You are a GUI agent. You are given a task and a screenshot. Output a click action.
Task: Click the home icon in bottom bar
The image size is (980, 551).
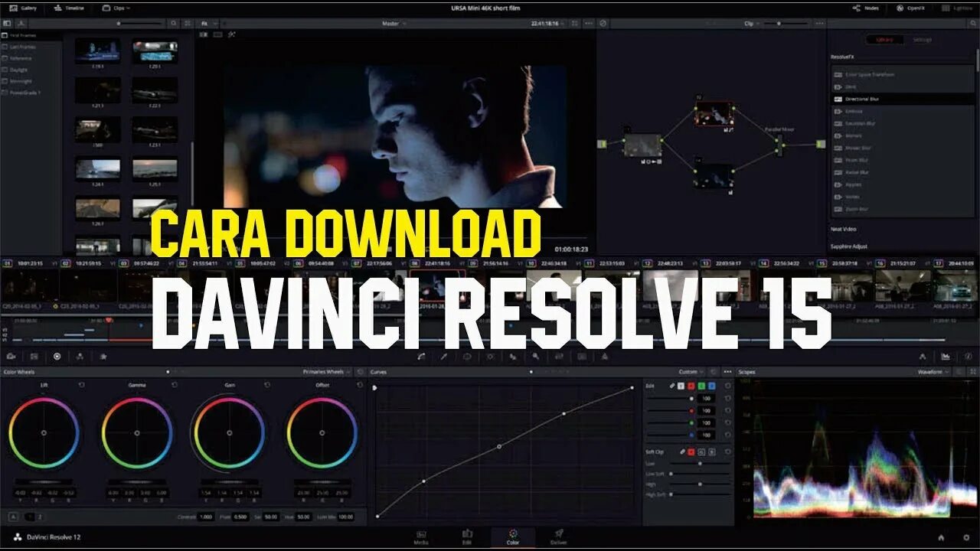click(941, 537)
